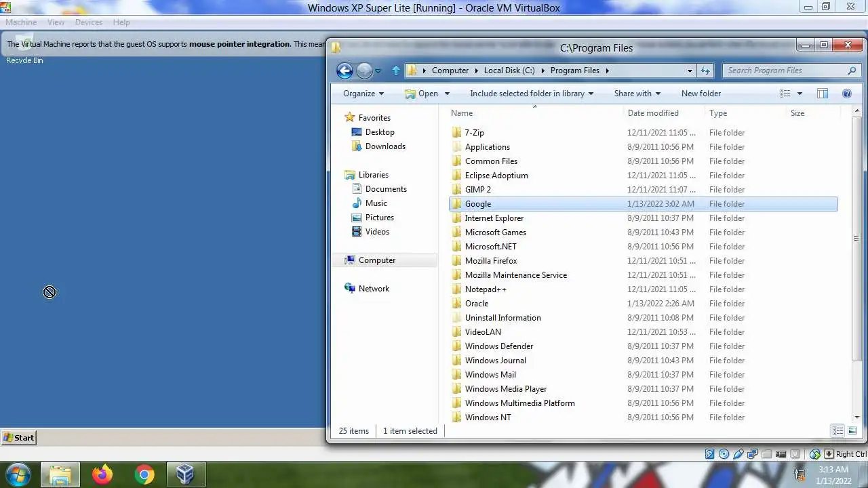Click the VirtualBox USB devices indicator
The image size is (868, 488).
click(x=738, y=454)
